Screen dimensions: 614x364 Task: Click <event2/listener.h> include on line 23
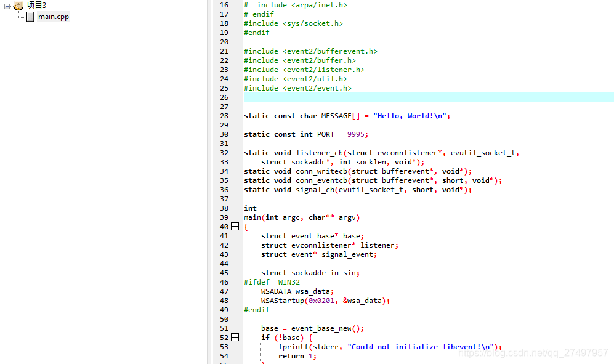tap(323, 70)
